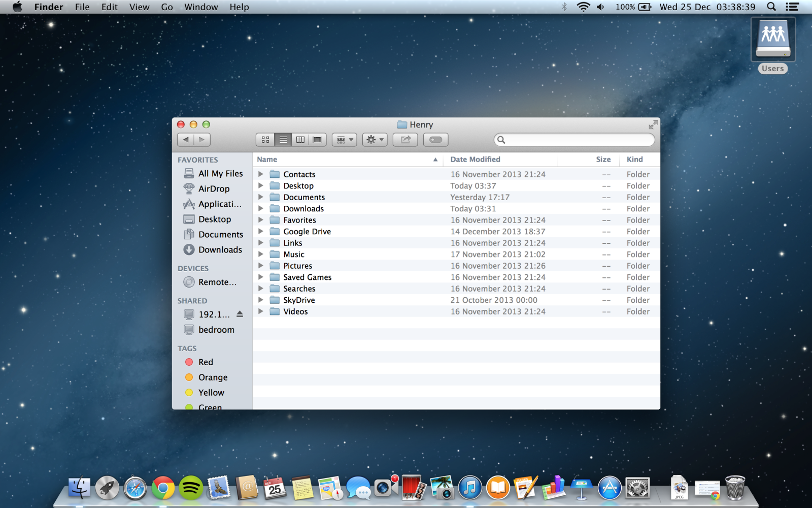The image size is (812, 508).
Task: Select the bedroom shared computer
Action: pos(209,330)
